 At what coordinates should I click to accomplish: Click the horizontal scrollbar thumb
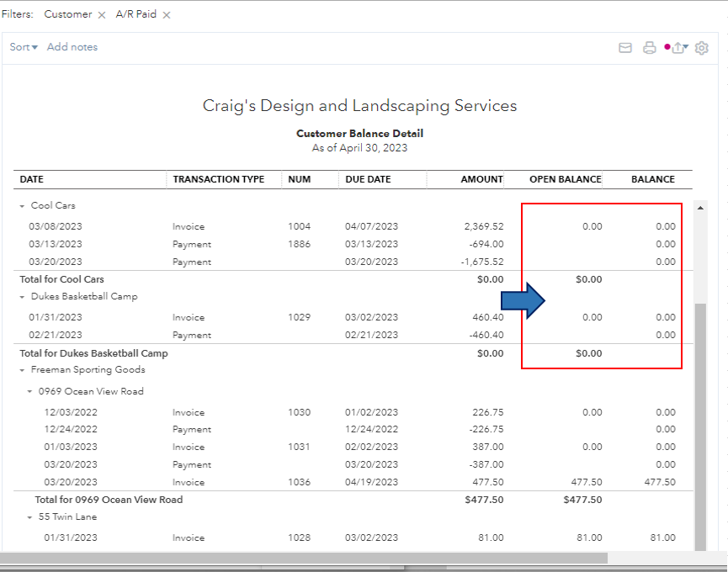click(x=304, y=558)
